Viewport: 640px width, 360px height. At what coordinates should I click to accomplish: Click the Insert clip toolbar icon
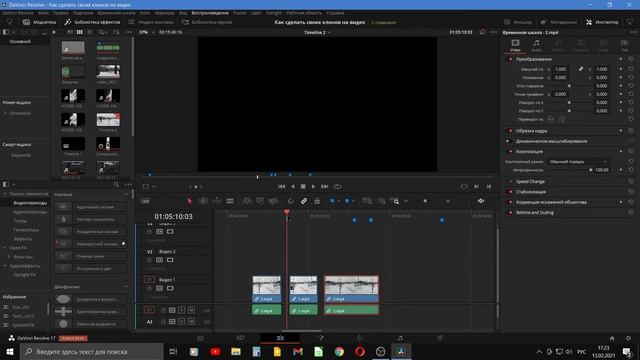tap(247, 201)
